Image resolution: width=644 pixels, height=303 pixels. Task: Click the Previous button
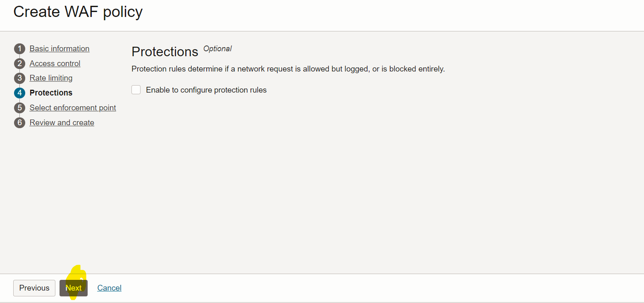pyautogui.click(x=34, y=288)
